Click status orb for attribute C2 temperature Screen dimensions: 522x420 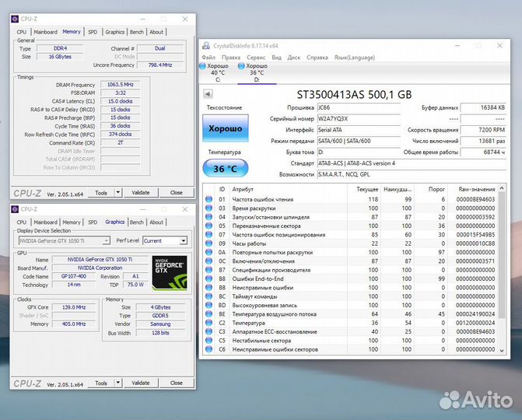point(208,323)
